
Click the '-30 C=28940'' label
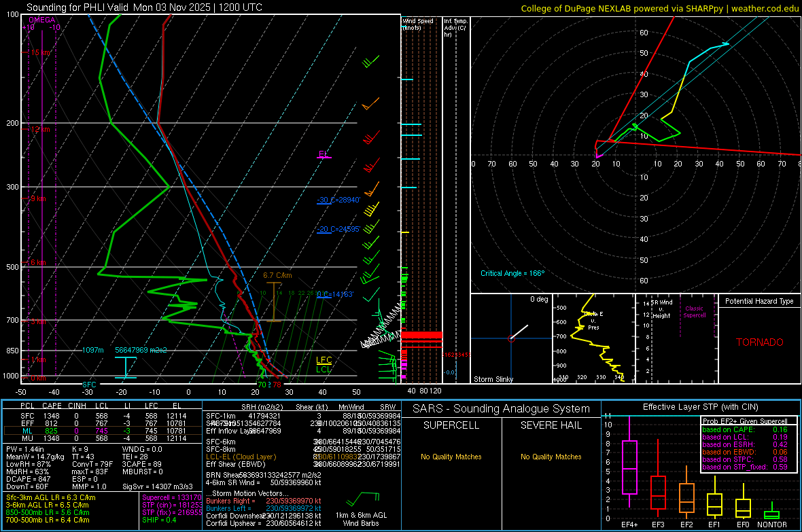[x=338, y=200]
